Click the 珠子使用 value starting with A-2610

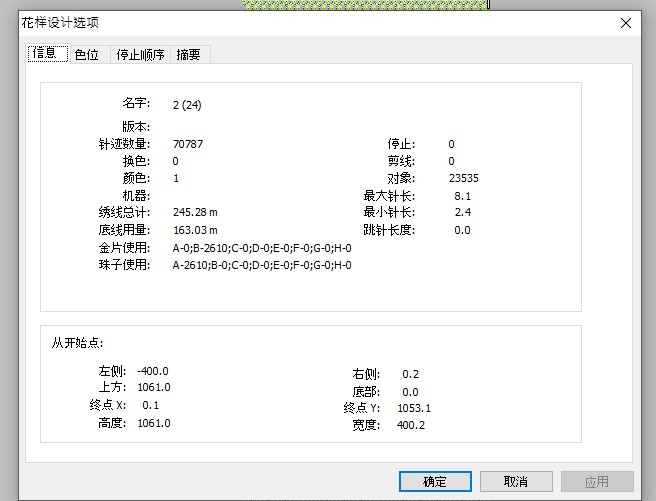(x=262, y=265)
